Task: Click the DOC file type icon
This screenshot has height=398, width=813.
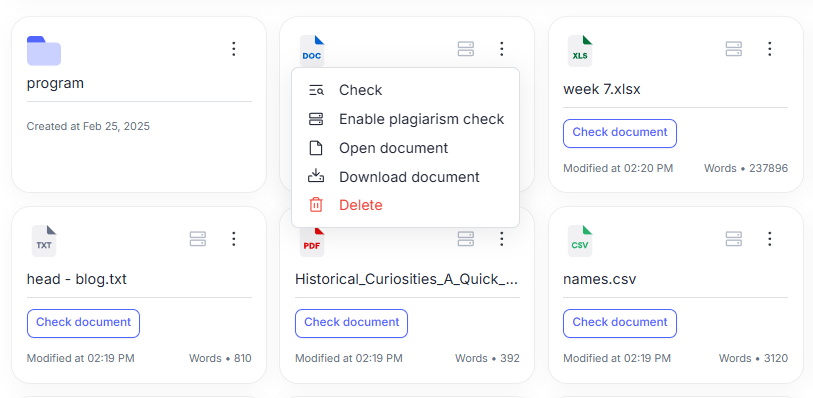Action: (x=312, y=51)
